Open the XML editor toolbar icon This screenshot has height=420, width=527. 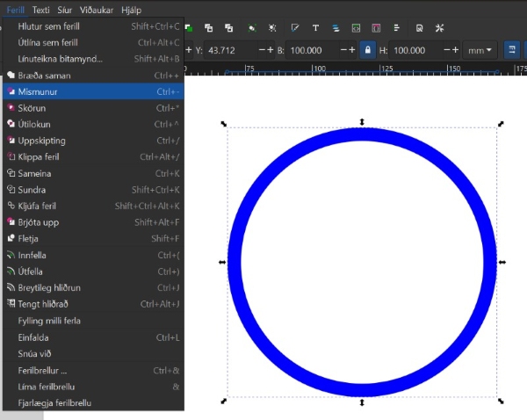(357, 27)
